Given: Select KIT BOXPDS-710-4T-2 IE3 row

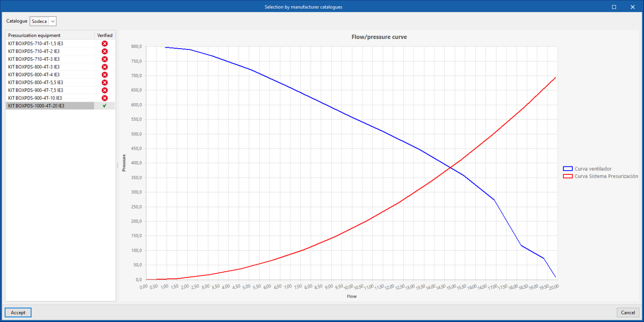Looking at the screenshot, I should [60, 51].
